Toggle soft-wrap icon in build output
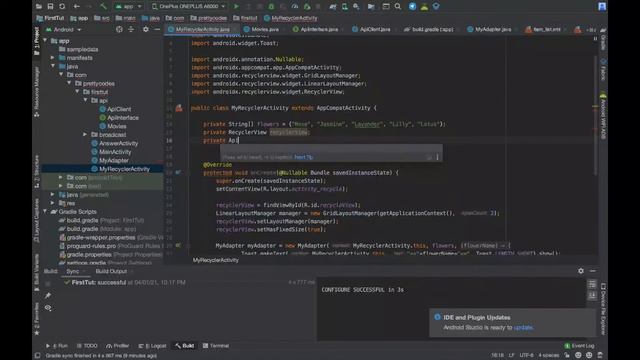The width and height of the screenshot is (640, 360). (592, 284)
